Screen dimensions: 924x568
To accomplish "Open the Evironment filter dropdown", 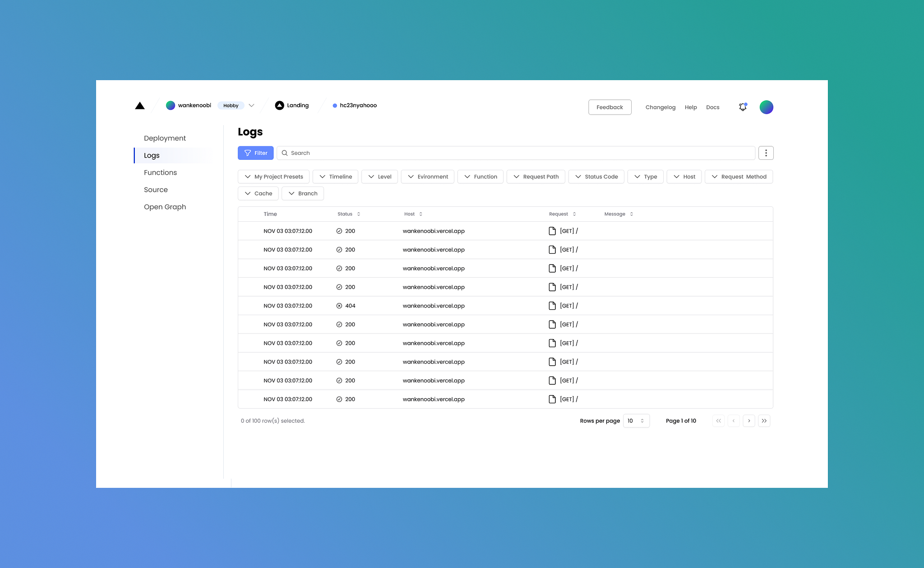I will pos(428,177).
